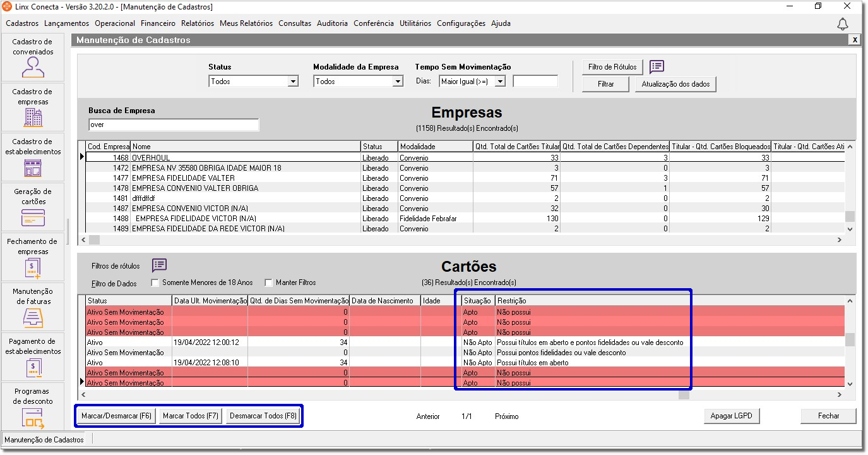Click Fidelidade Febrafar modalidade cell

point(436,219)
